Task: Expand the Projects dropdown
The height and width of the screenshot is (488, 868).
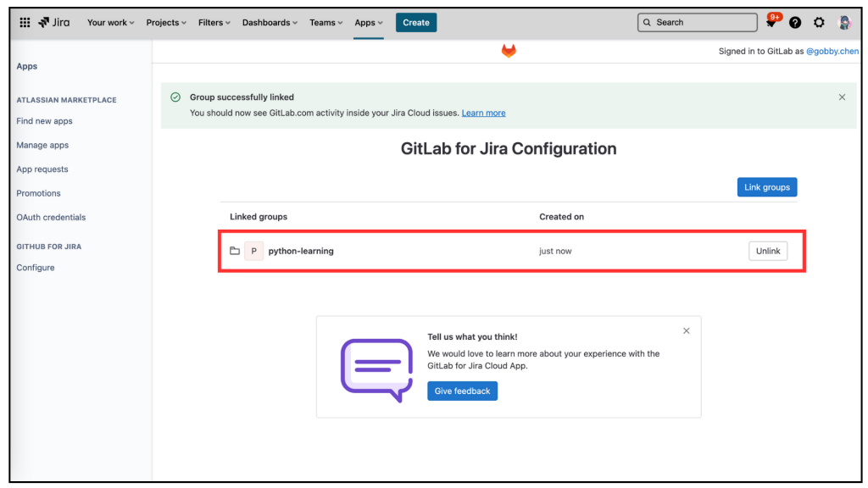Action: [166, 23]
